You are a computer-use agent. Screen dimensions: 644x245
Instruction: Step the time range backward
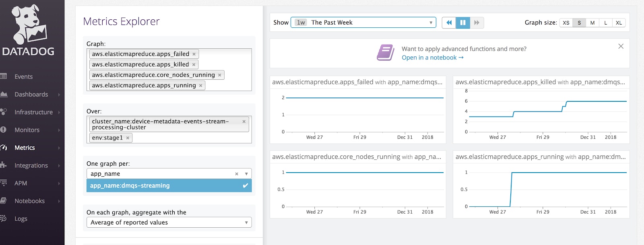tap(449, 23)
